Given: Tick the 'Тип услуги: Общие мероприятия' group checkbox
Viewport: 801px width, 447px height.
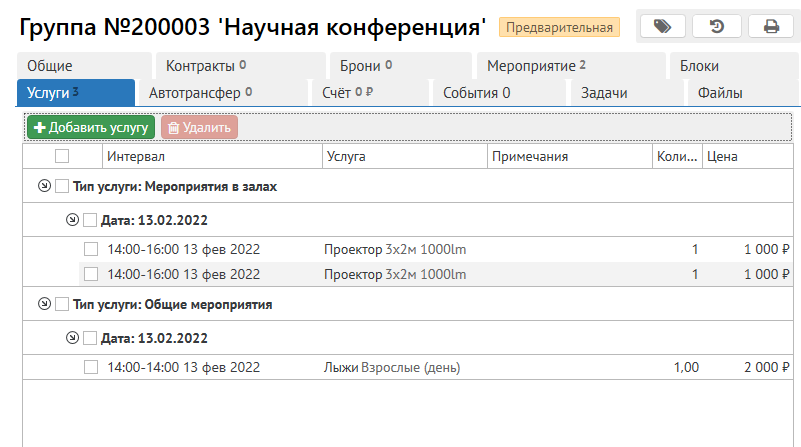Looking at the screenshot, I should point(62,304).
